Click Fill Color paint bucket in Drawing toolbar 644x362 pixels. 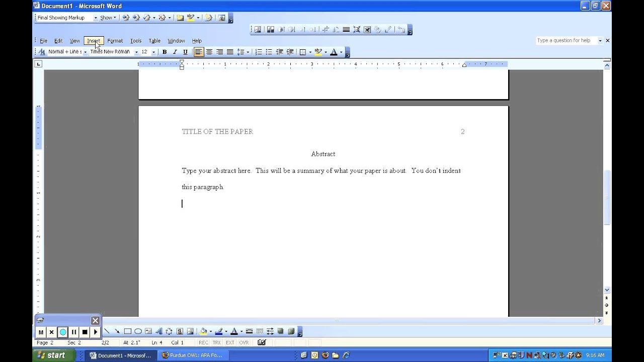click(203, 331)
